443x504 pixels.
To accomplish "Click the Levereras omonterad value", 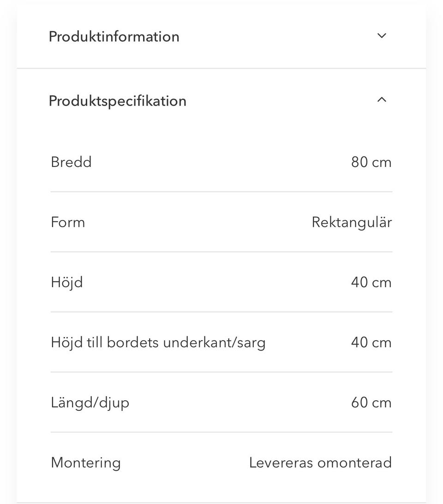I will pos(320,462).
